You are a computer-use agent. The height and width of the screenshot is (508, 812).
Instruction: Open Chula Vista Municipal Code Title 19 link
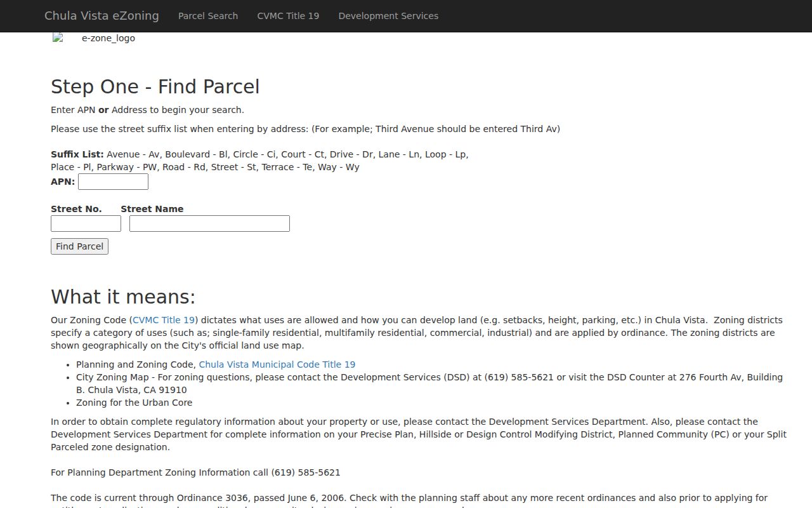277,364
